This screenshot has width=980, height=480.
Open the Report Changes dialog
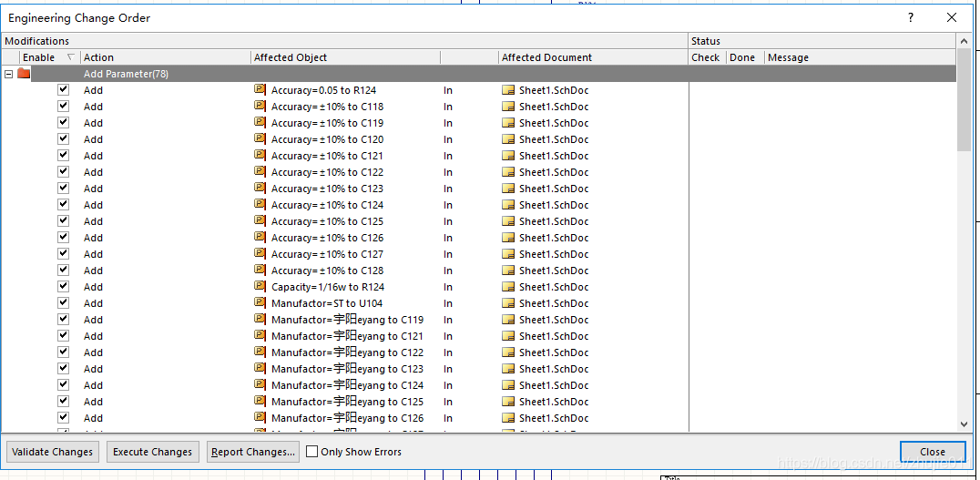253,452
